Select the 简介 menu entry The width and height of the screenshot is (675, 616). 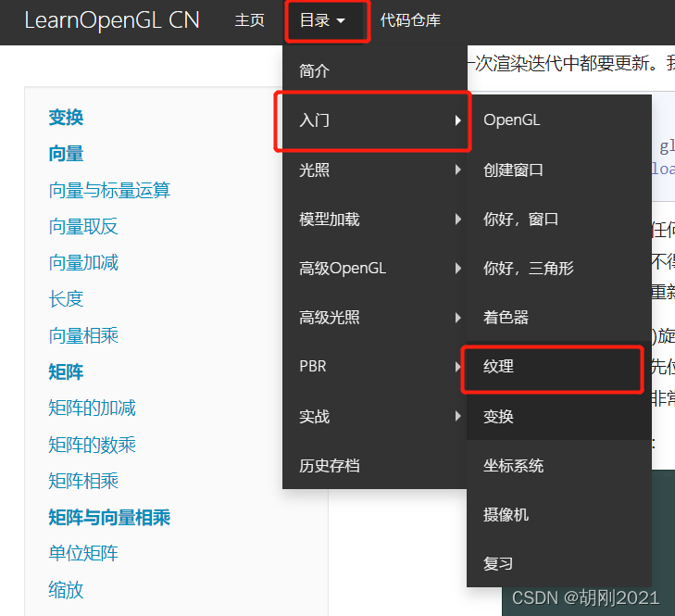(x=374, y=71)
